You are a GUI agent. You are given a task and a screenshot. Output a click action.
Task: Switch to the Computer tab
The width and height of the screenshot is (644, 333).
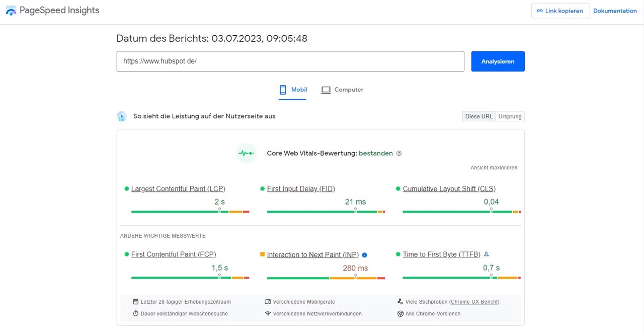click(x=342, y=90)
